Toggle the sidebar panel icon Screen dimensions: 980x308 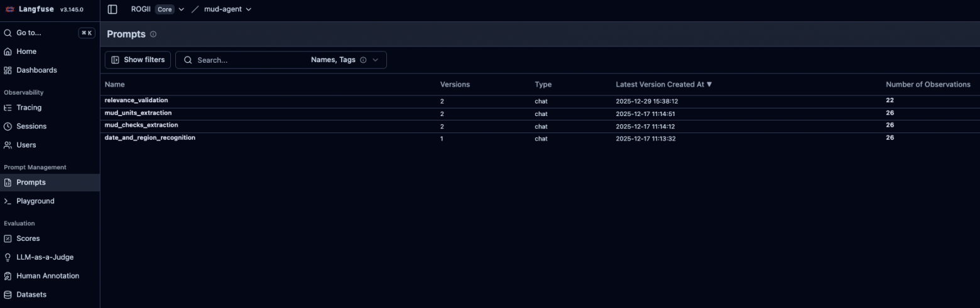[112, 9]
